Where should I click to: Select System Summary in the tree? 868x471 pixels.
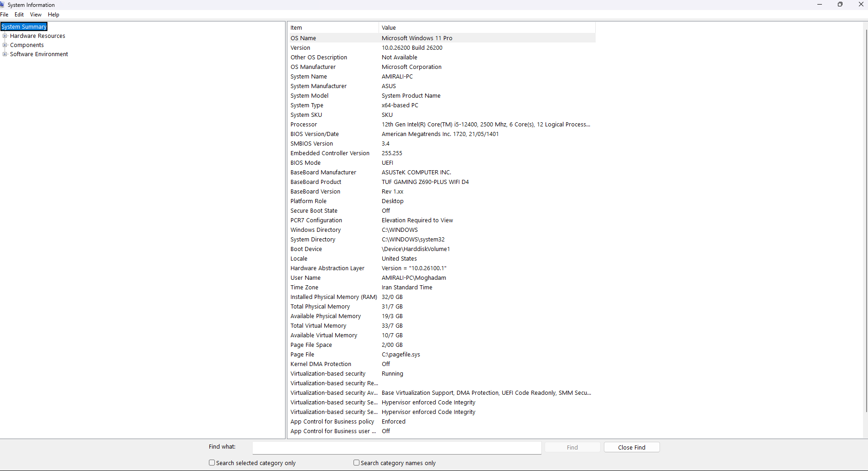pyautogui.click(x=24, y=26)
